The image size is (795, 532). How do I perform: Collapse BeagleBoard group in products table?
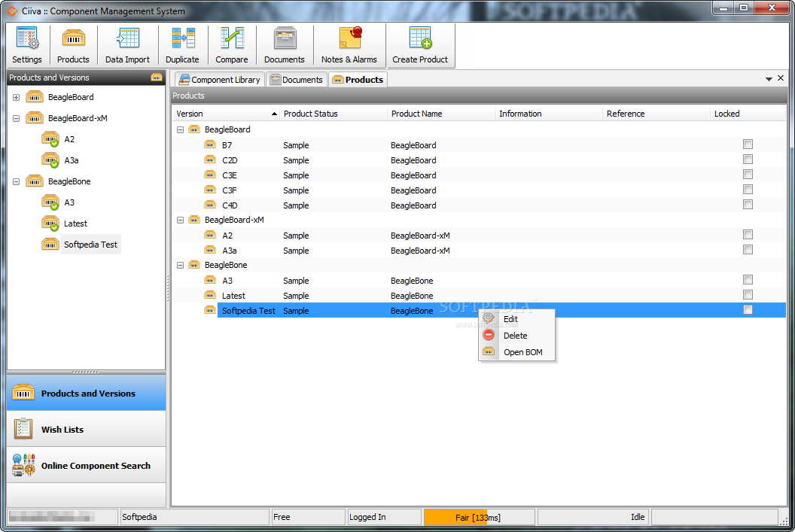(x=180, y=129)
